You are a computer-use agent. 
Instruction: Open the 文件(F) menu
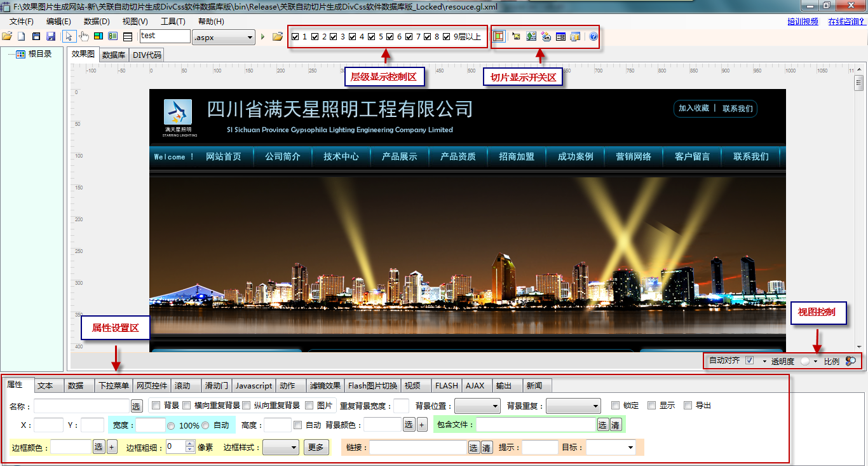[22, 21]
